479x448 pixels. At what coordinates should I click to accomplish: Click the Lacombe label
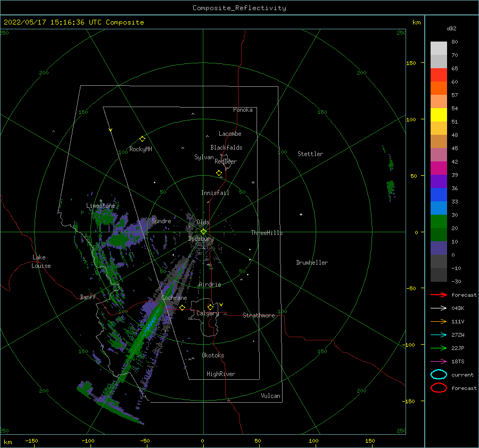tap(230, 134)
